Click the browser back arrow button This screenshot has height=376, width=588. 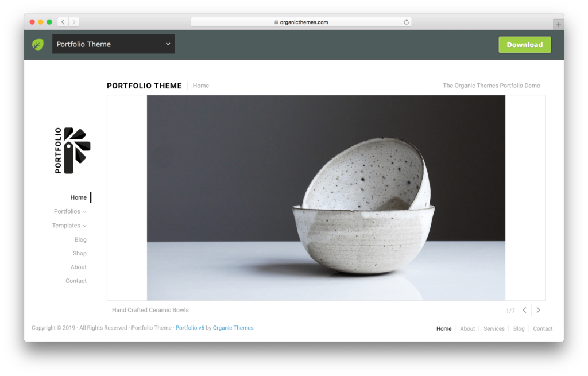point(63,22)
